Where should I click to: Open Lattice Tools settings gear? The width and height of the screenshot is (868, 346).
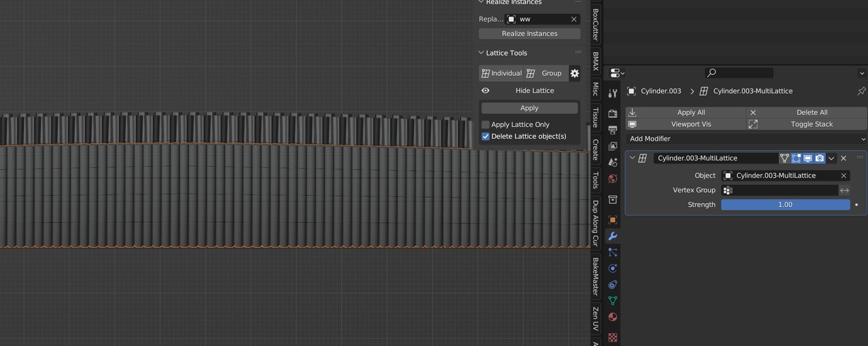click(x=574, y=73)
